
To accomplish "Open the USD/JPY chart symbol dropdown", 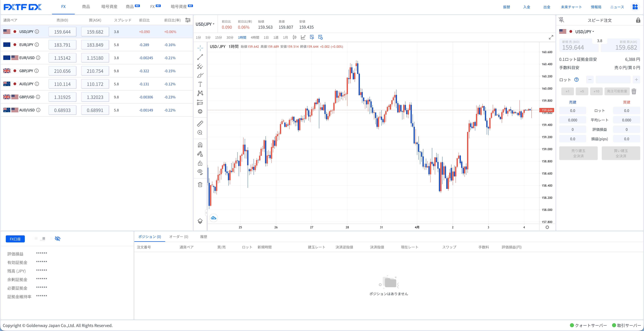I will pyautogui.click(x=205, y=24).
